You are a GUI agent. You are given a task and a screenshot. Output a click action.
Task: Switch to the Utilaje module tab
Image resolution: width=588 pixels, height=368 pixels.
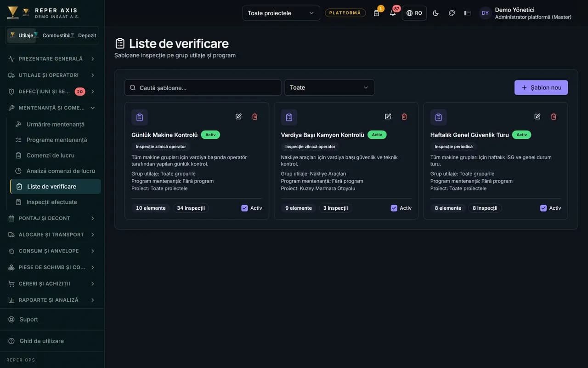tap(22, 35)
